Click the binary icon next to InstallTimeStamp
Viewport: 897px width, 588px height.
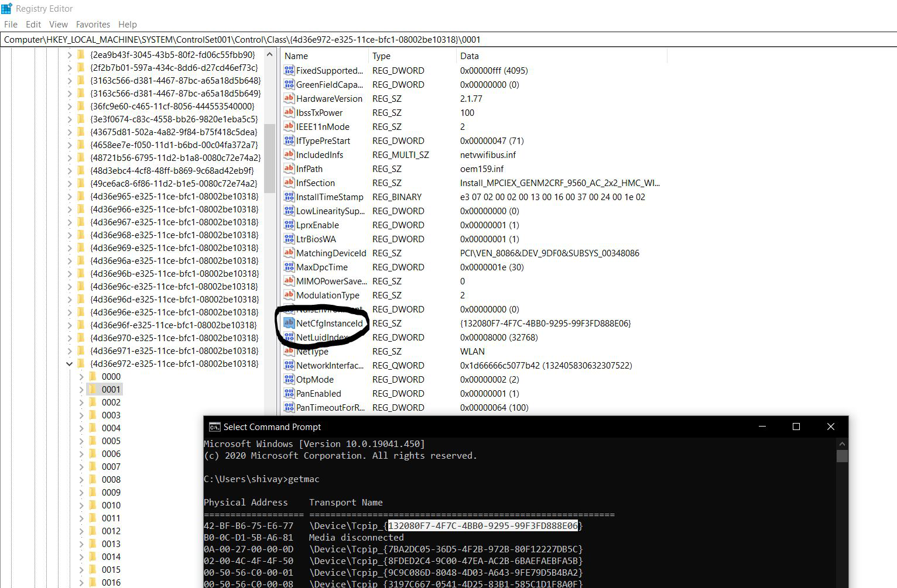coord(289,197)
